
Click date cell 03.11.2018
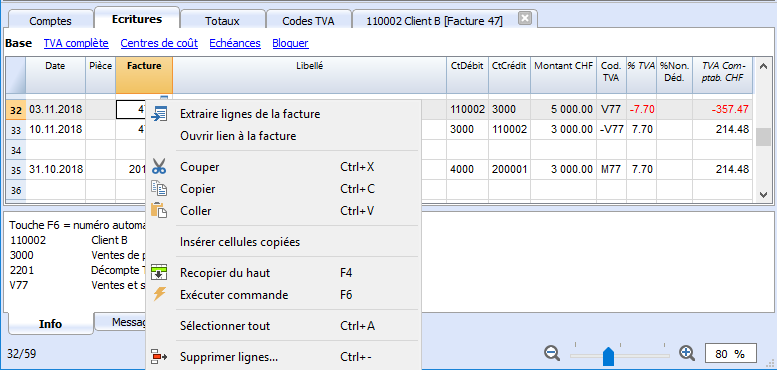pyautogui.click(x=55, y=110)
